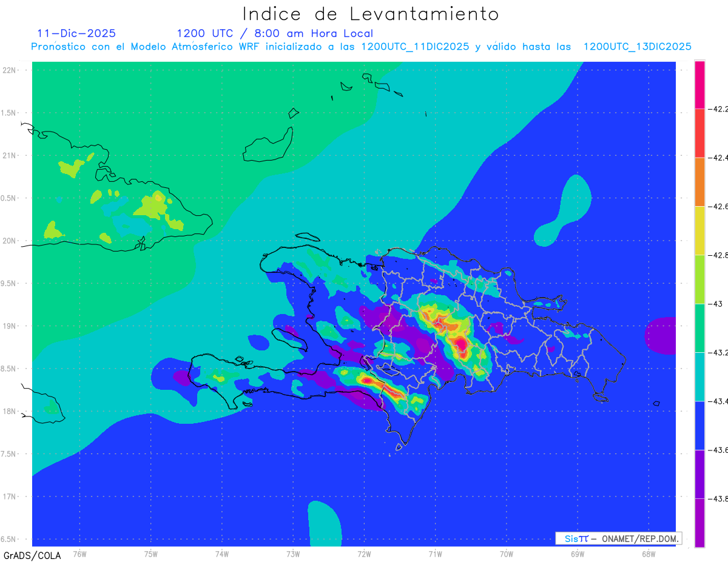Click the "-42.8" legend value
This screenshot has width=728, height=562.
[718, 255]
